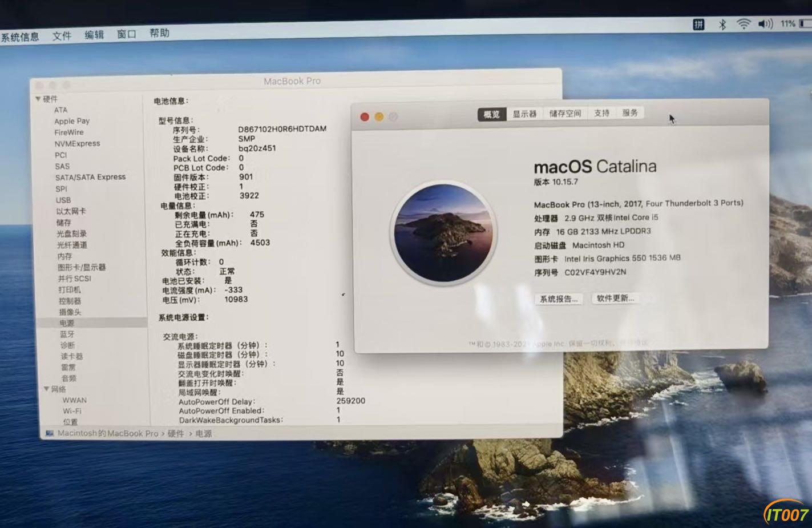Select 储存 in the sidebar
The width and height of the screenshot is (812, 528).
pos(64,223)
